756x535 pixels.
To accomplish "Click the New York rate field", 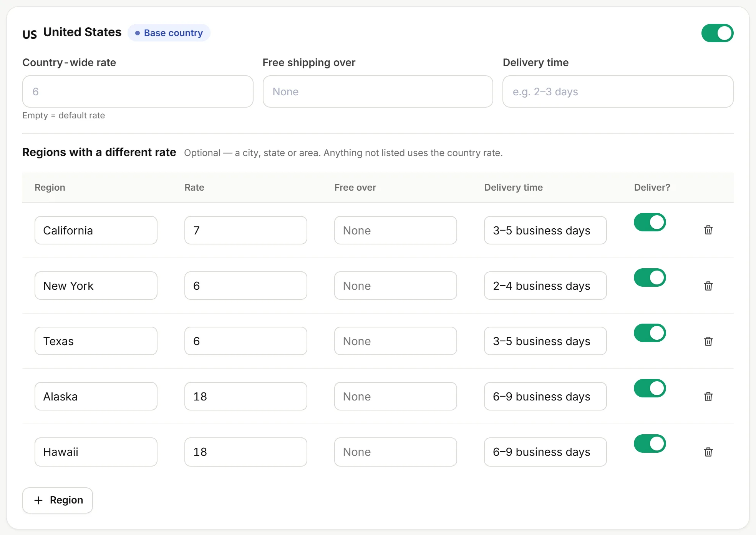I will [x=246, y=286].
